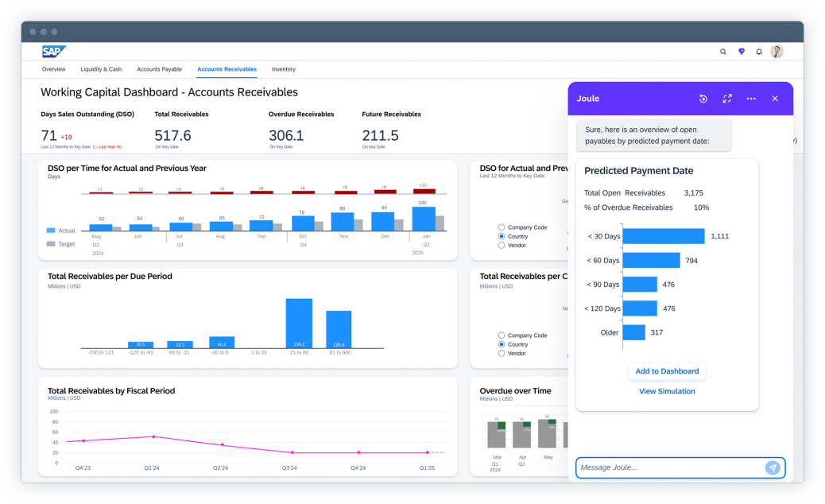Select Vendor radio in DSO chart
825x504 pixels.
(502, 246)
